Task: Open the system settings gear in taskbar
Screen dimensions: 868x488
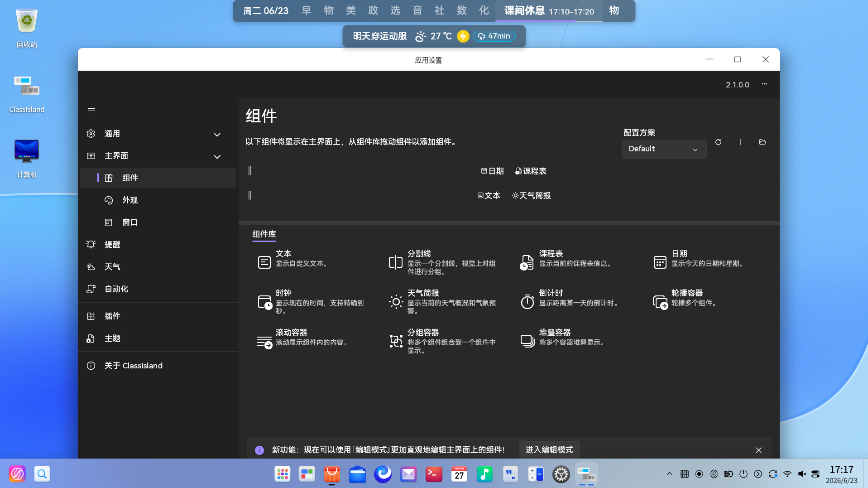Action: pos(561,474)
